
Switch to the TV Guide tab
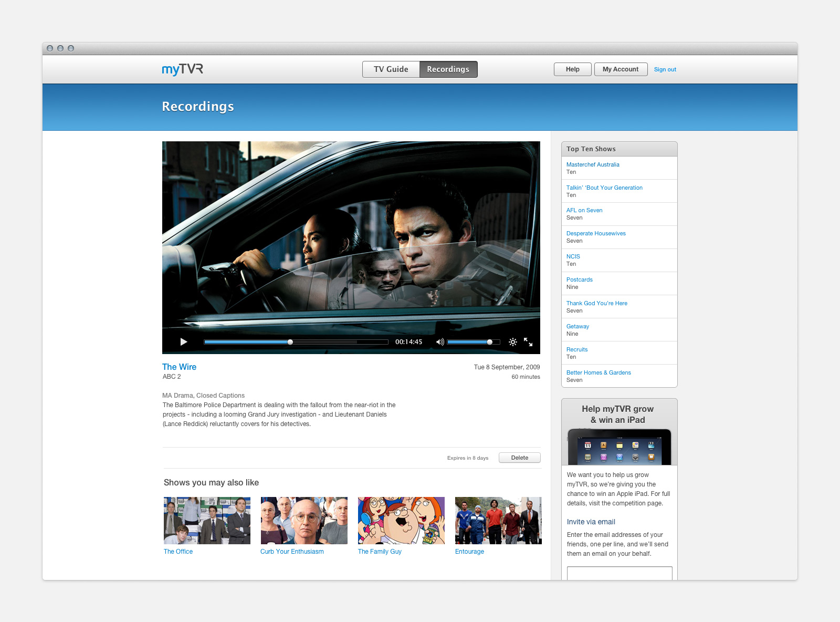(391, 69)
